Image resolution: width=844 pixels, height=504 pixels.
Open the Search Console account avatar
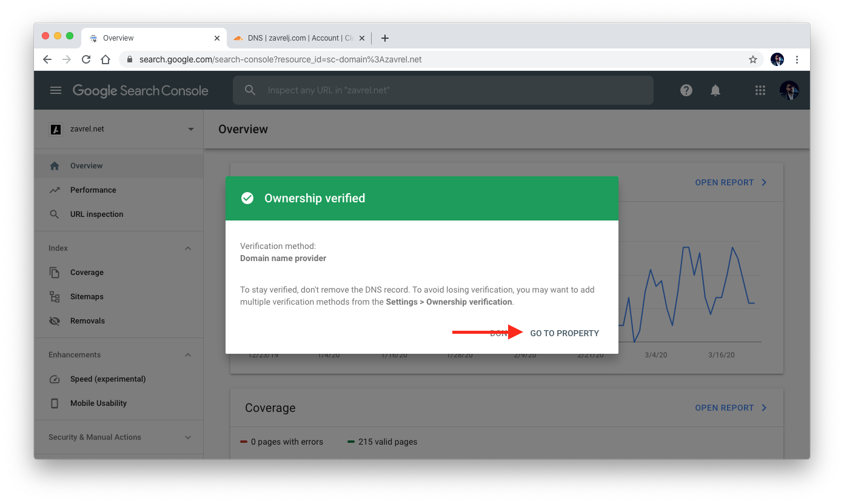pos(789,90)
